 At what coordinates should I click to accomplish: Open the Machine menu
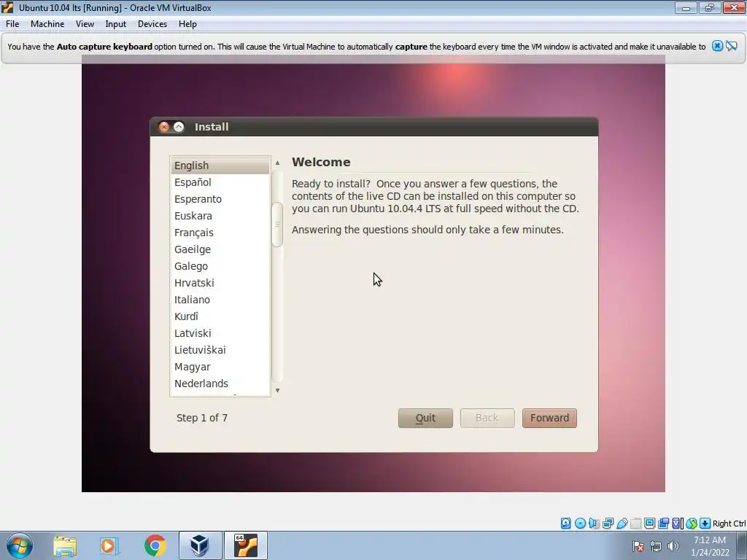[47, 24]
